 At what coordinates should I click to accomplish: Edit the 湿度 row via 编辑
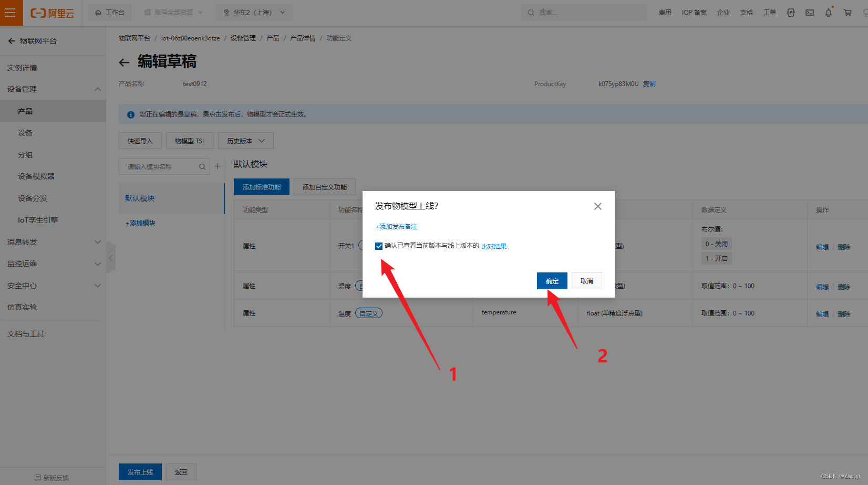822,287
